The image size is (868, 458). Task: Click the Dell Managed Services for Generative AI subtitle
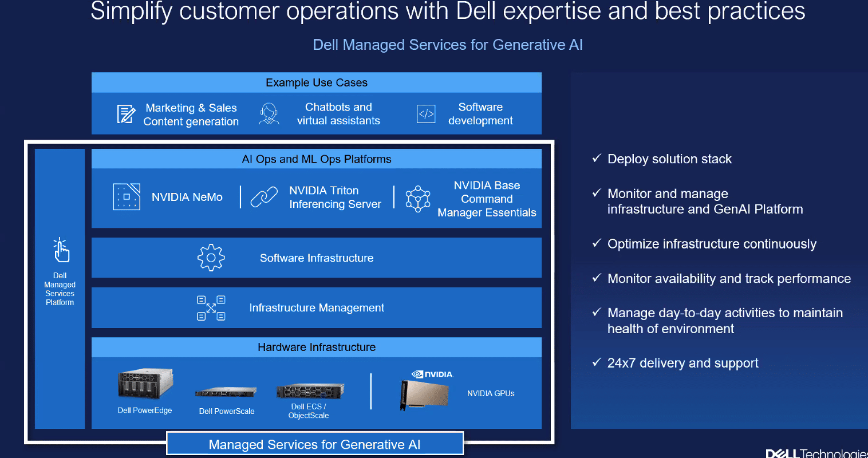pos(448,45)
